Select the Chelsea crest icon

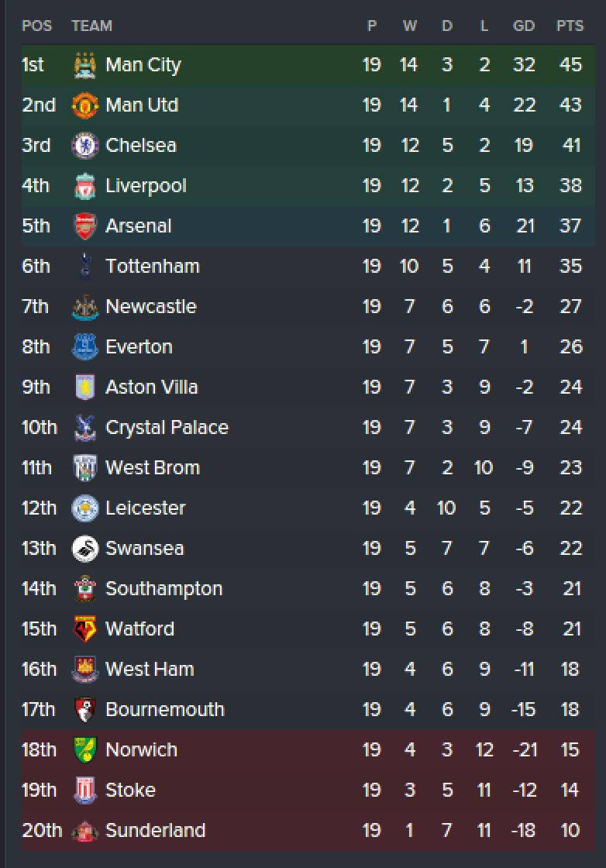[85, 146]
